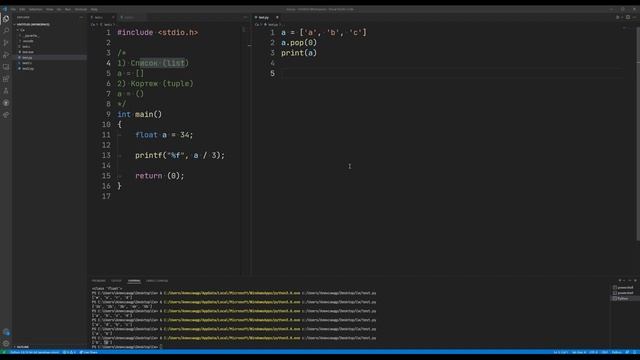Open errors and warnings counter in status bar
The image size is (640, 360).
tap(69, 352)
